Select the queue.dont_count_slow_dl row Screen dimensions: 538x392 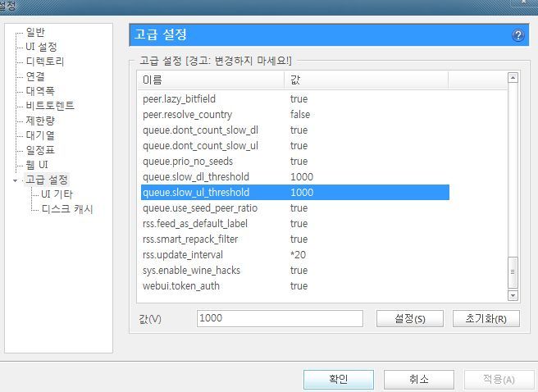pyautogui.click(x=295, y=130)
